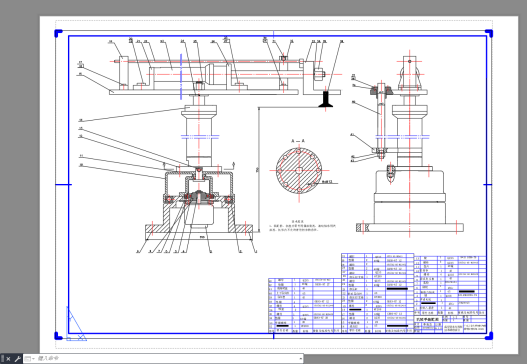Viewport: 527px width, 364px height.
Task: Close the command line window
Action: (x=8, y=359)
